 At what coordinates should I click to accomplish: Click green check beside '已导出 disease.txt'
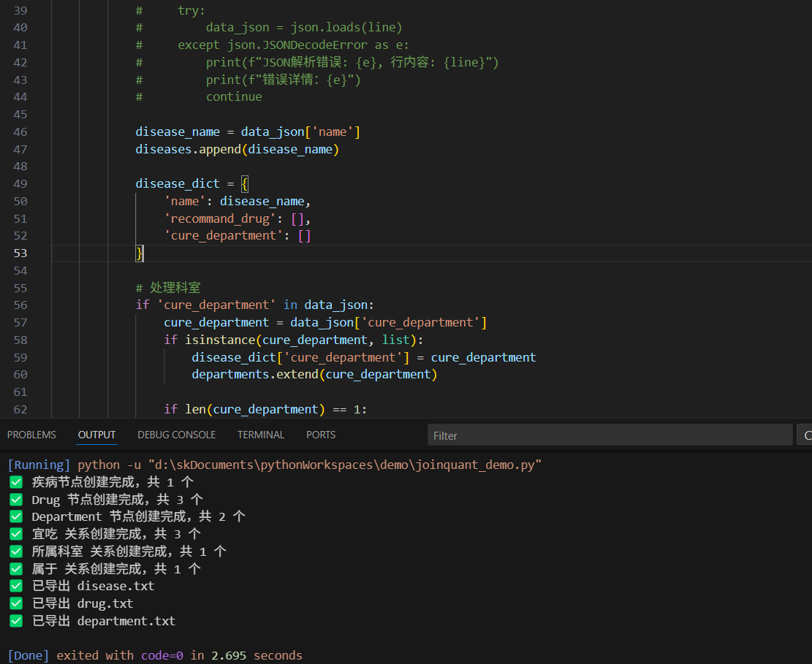(16, 587)
